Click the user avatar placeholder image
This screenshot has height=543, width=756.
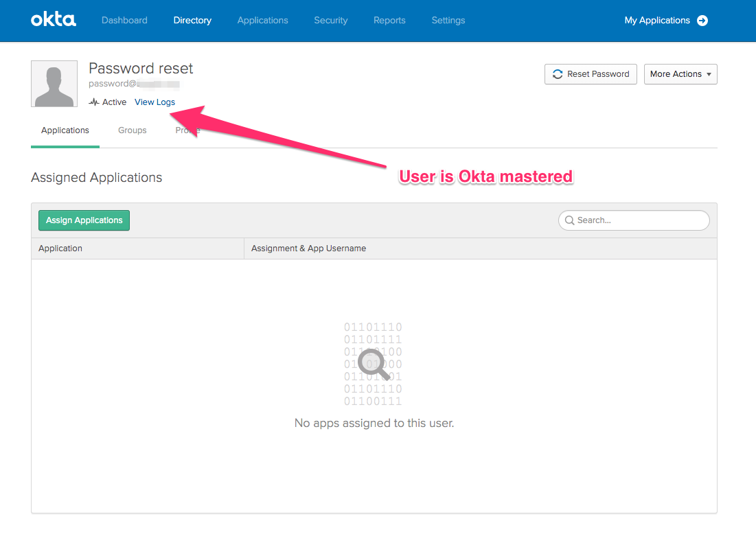click(x=54, y=84)
